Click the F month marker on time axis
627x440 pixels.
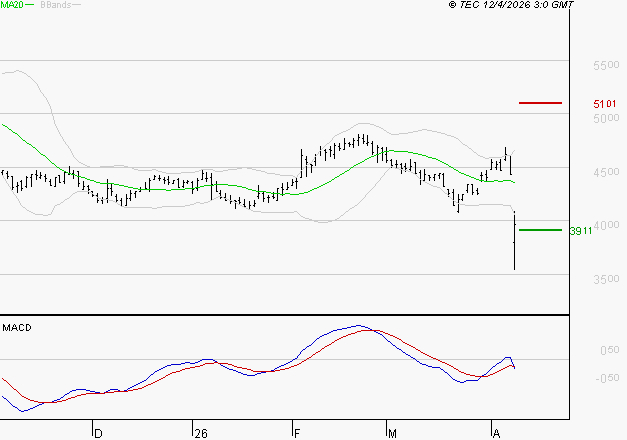297,434
